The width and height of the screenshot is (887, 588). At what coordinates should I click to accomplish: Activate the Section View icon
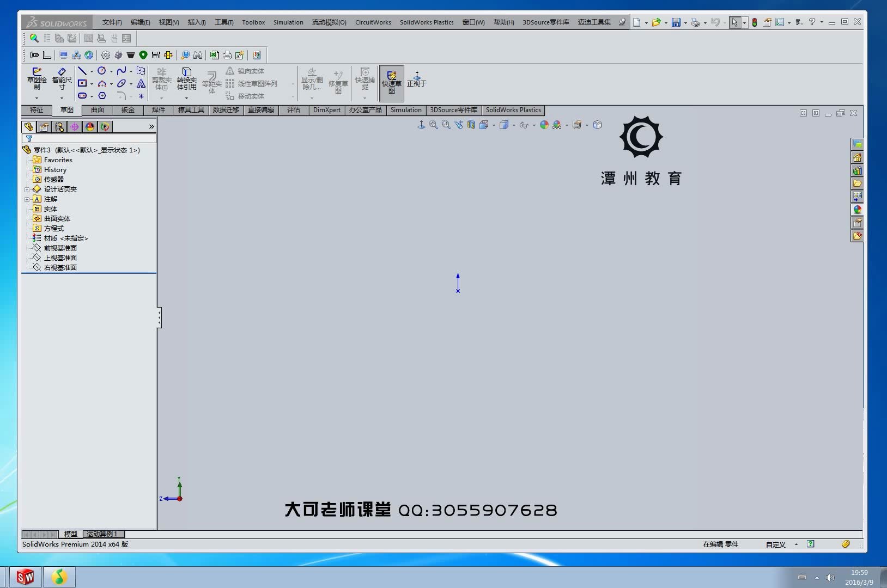click(x=471, y=125)
